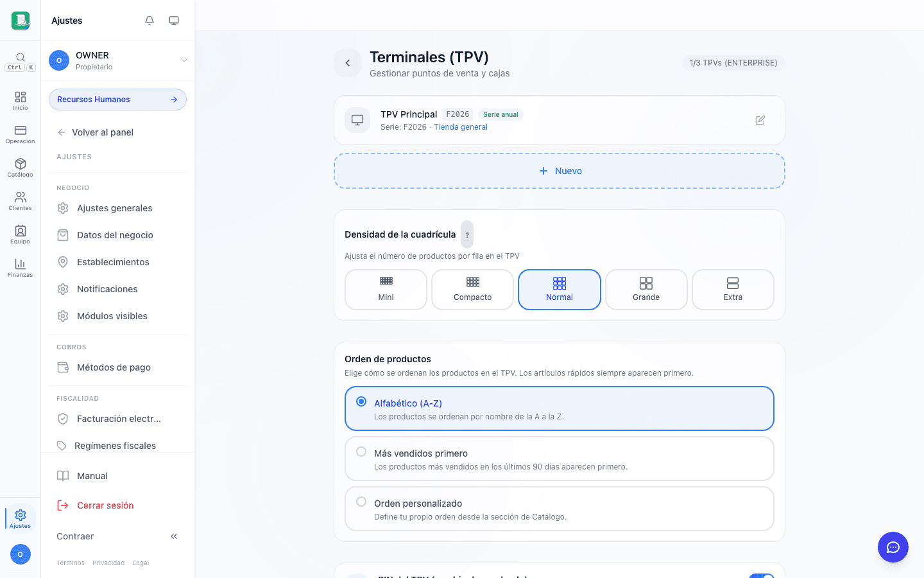Click the OWNER profile avatar

tap(59, 60)
